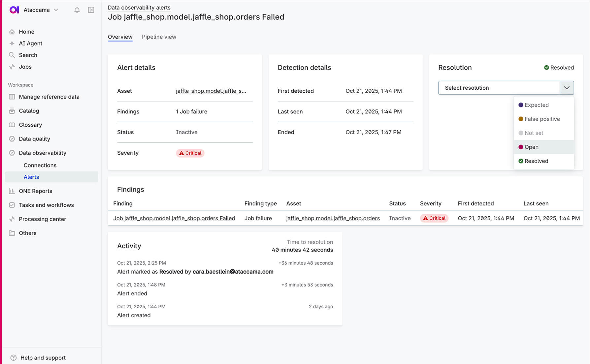
Task: Collapse the Data observability sidebar section
Action: tap(43, 153)
